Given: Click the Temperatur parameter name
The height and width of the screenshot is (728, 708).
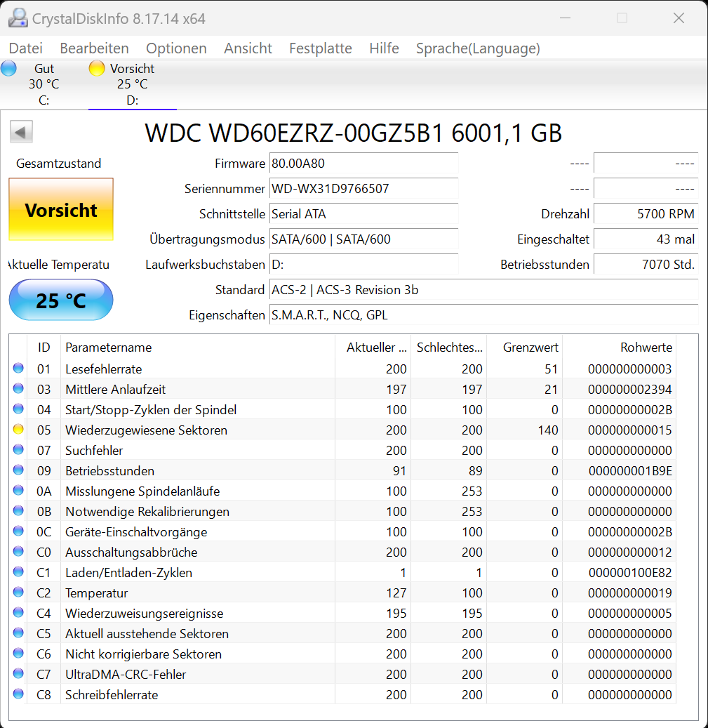Looking at the screenshot, I should (97, 593).
